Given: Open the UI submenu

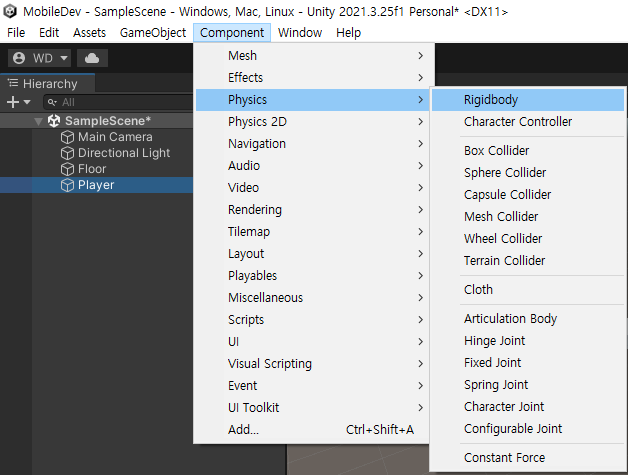Looking at the screenshot, I should [x=312, y=342].
